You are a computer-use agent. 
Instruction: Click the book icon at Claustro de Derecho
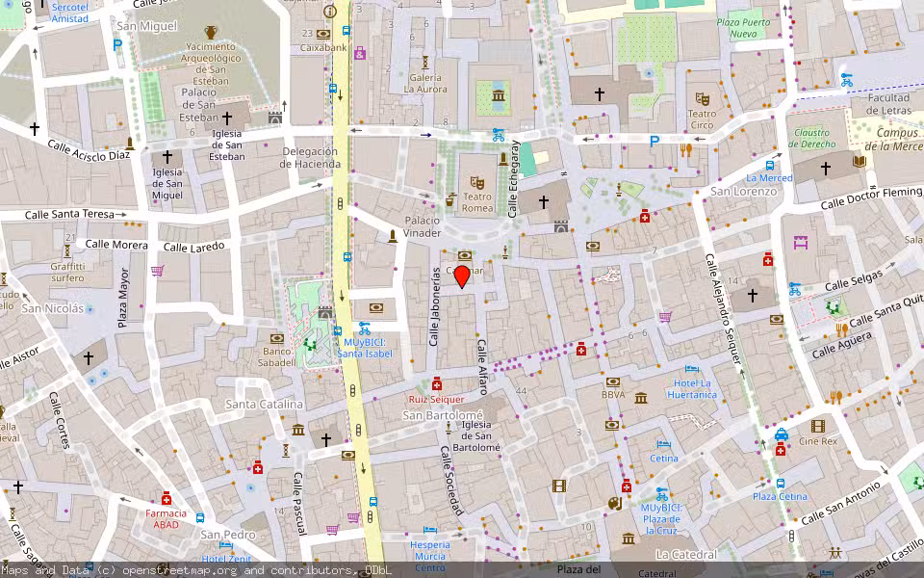860,162
